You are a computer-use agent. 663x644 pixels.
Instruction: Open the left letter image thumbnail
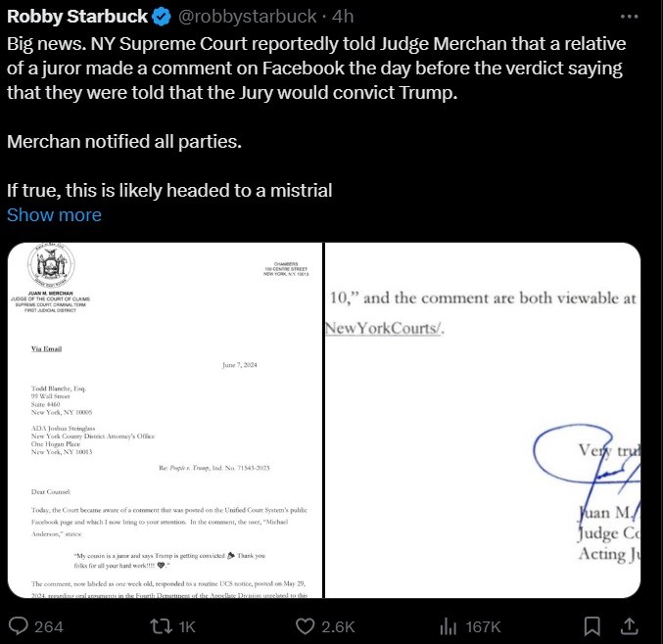(x=164, y=421)
